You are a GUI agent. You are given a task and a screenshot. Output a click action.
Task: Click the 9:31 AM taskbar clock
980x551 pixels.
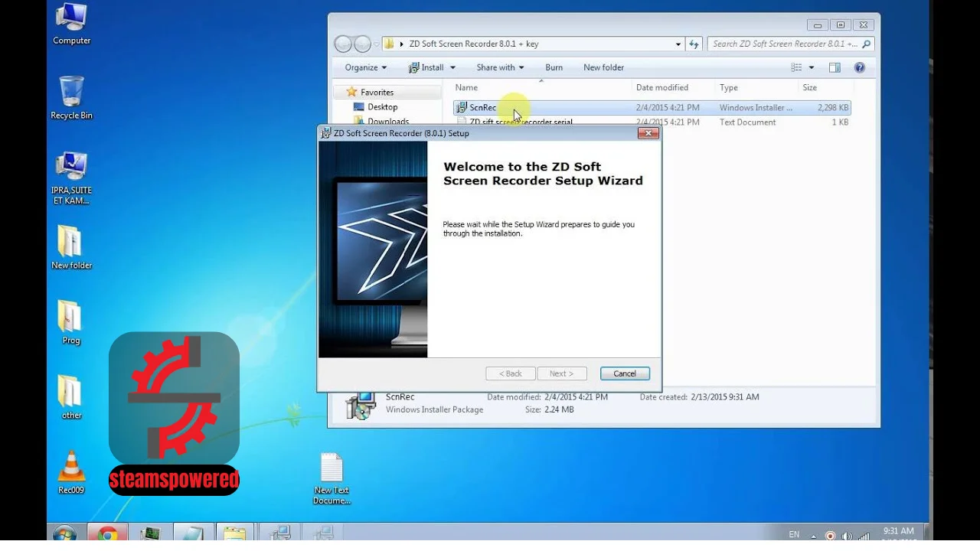[898, 531]
